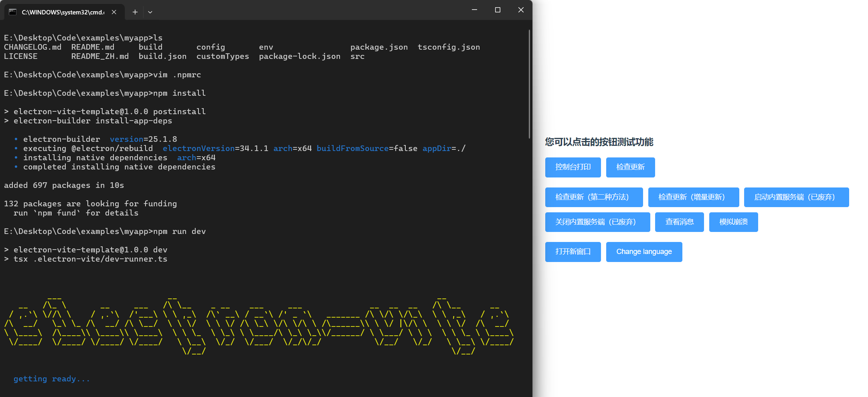Click the 检查更新 button
This screenshot has height=397, width=868.
[x=630, y=167]
